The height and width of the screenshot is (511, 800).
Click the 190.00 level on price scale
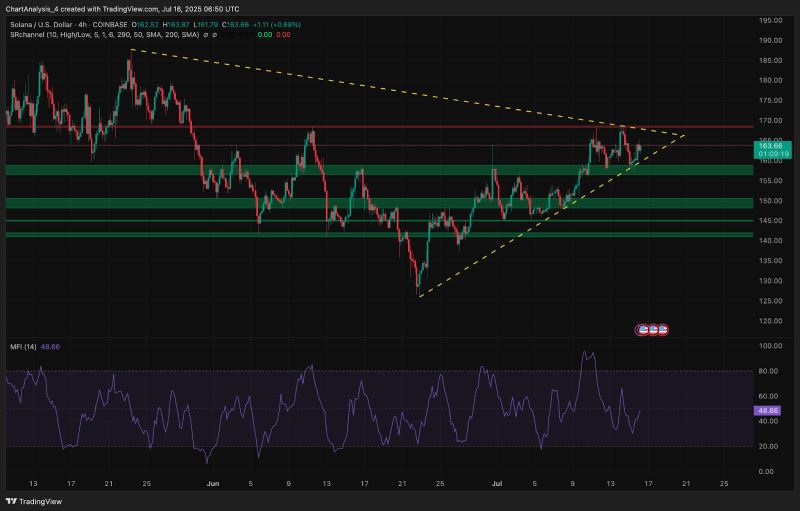click(769, 40)
